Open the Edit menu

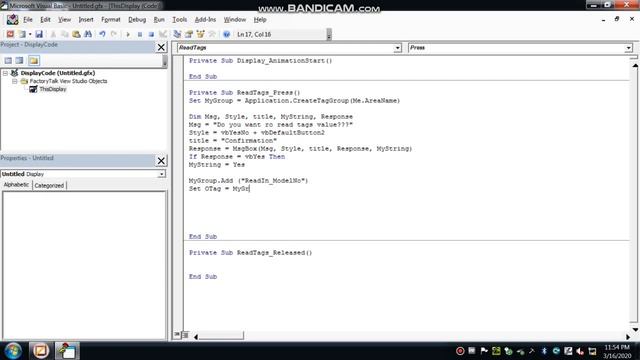[45, 20]
